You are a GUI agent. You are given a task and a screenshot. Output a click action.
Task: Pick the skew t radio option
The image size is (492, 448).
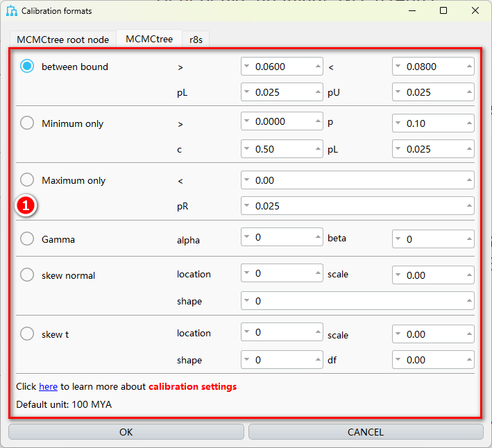tap(27, 334)
